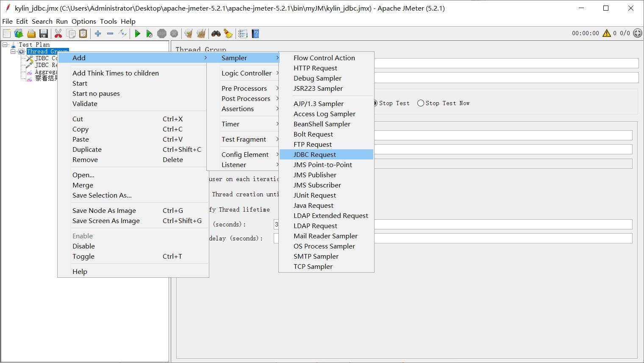The width and height of the screenshot is (644, 363).
Task: Open the Tools menu
Action: (108, 21)
